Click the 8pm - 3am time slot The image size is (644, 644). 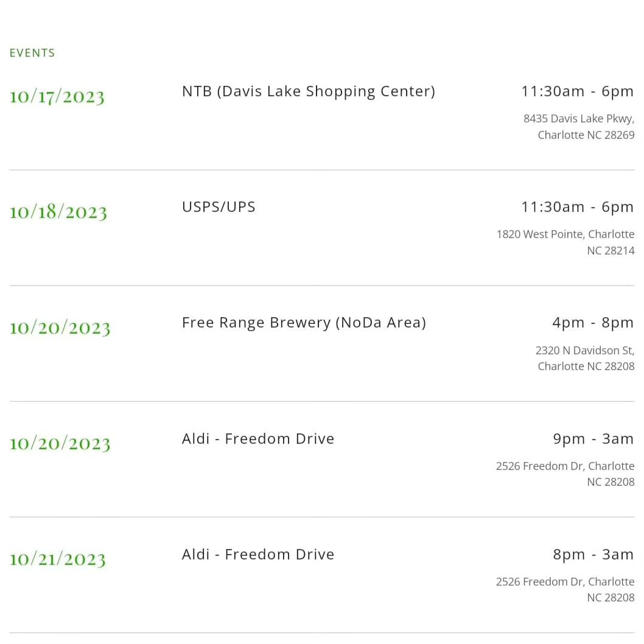(x=593, y=555)
